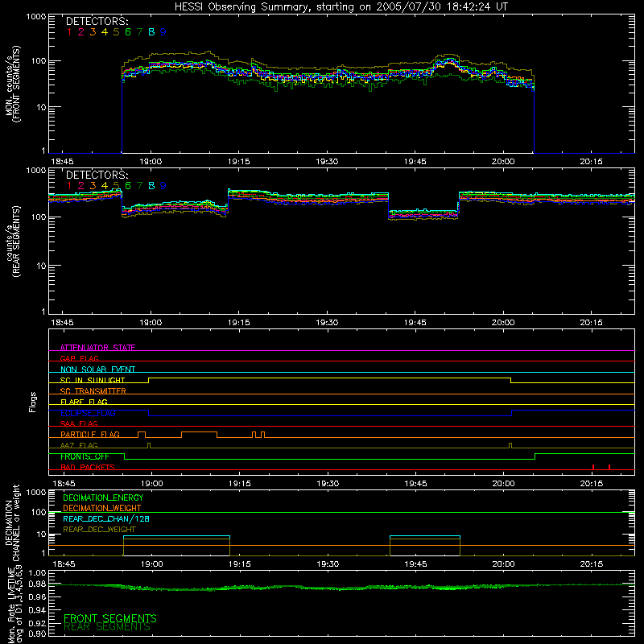The height and width of the screenshot is (644, 644).
Task: Click the 19:00 time tick under front segments plot
Action: (x=151, y=162)
